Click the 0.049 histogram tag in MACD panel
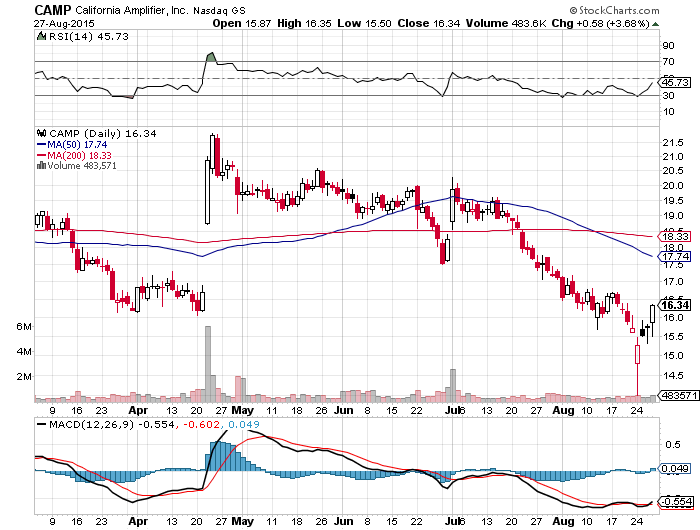Screen dimensions: 700x530 tap(675, 468)
